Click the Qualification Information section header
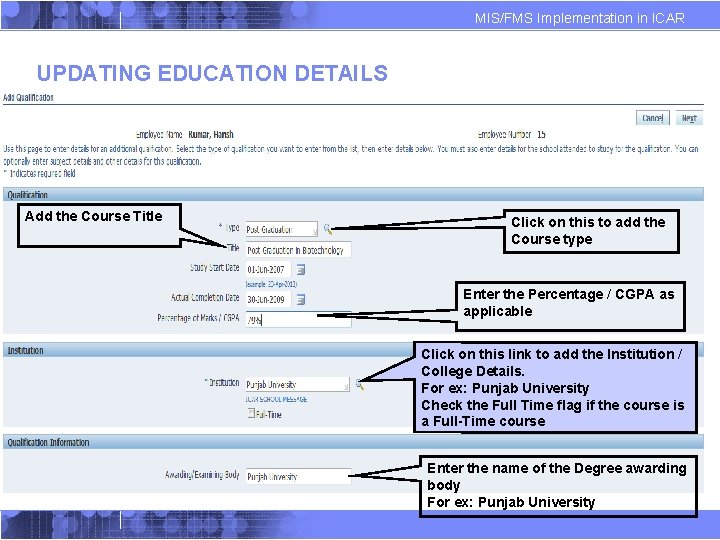This screenshot has width=720, height=540. 353,442
